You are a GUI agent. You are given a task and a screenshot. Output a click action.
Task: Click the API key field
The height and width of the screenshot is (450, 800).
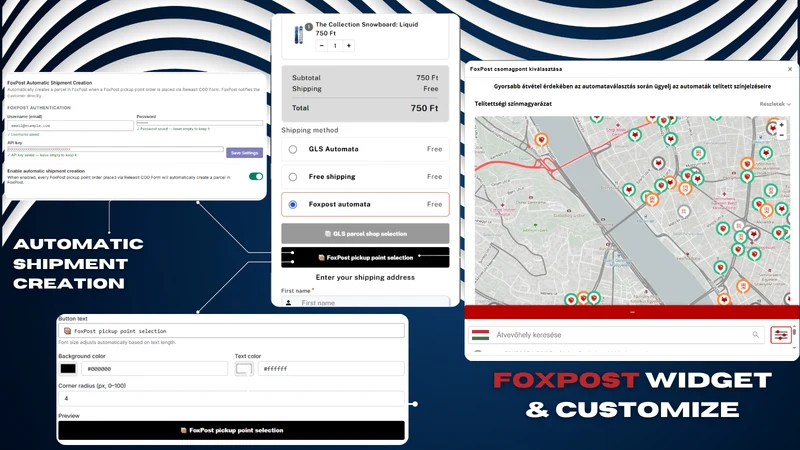(x=115, y=149)
